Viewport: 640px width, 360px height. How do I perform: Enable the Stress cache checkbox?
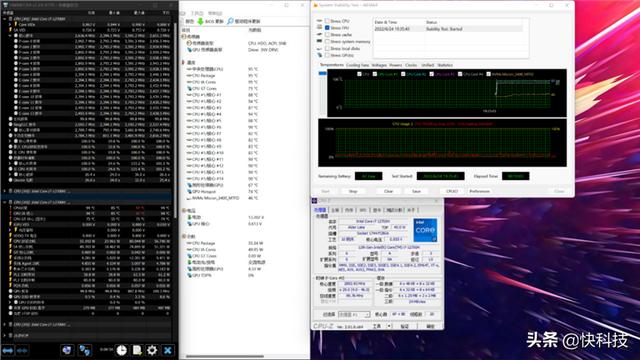click(327, 35)
